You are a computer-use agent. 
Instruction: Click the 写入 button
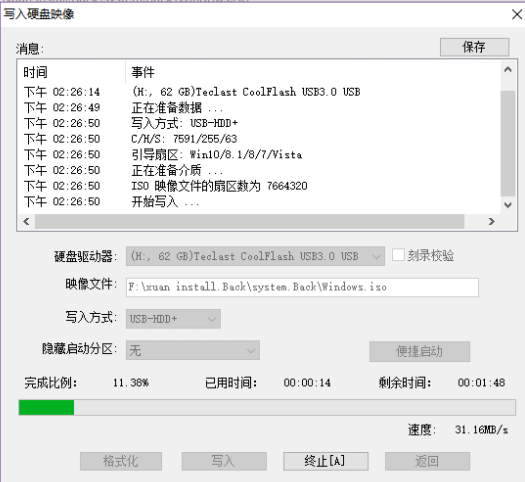tap(224, 461)
